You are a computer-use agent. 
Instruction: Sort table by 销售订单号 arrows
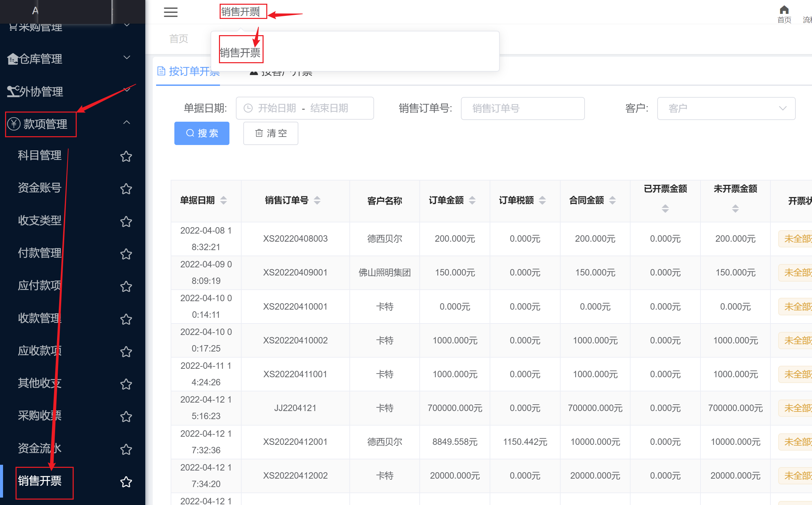pos(317,200)
